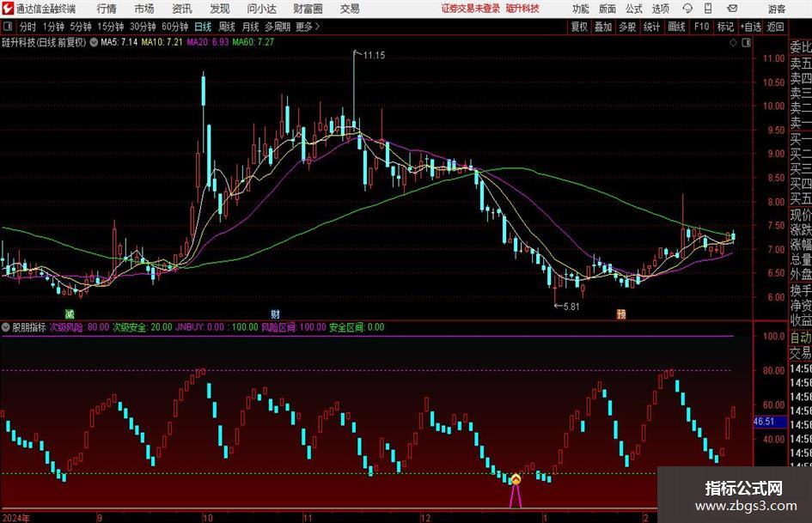Image resolution: width=812 pixels, height=523 pixels.
Task: Click the 证券交易未登录 login link
Action: [x=471, y=9]
